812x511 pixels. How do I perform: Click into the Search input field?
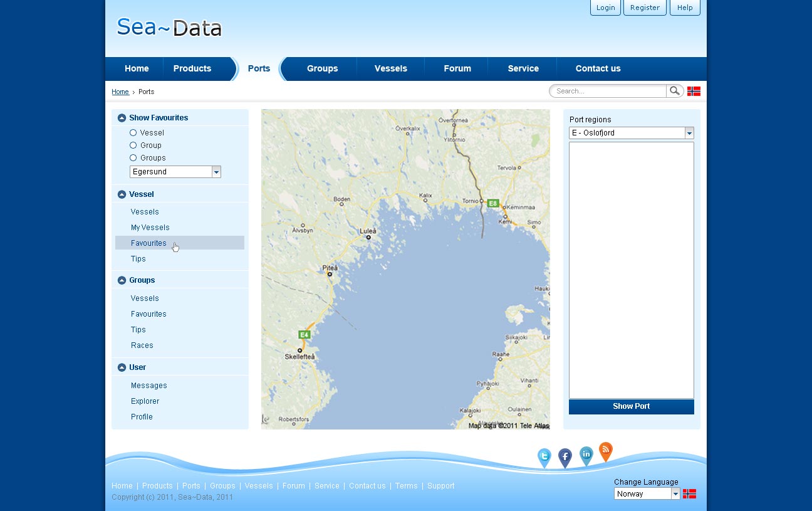[x=608, y=91]
